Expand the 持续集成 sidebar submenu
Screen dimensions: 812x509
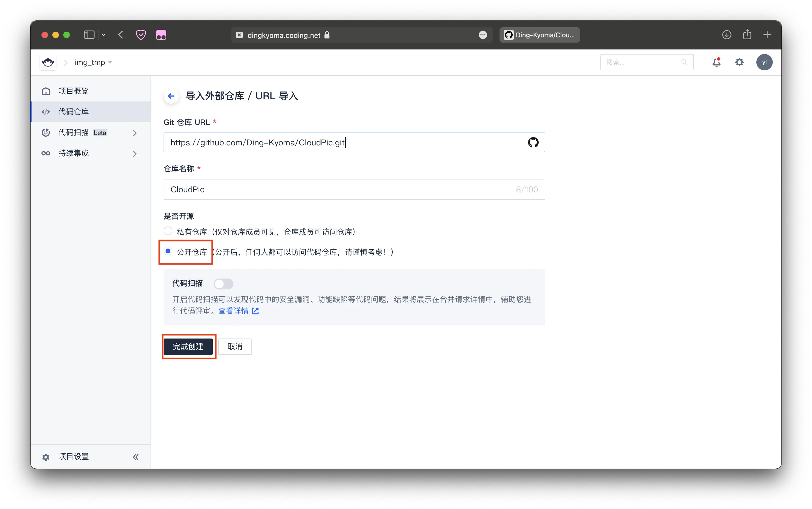pos(135,154)
